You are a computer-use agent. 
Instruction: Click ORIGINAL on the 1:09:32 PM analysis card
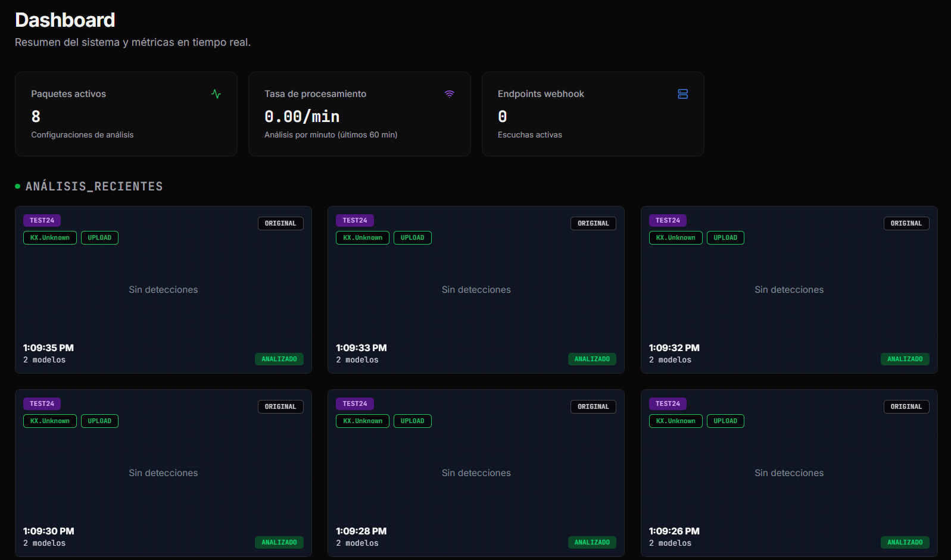point(906,223)
